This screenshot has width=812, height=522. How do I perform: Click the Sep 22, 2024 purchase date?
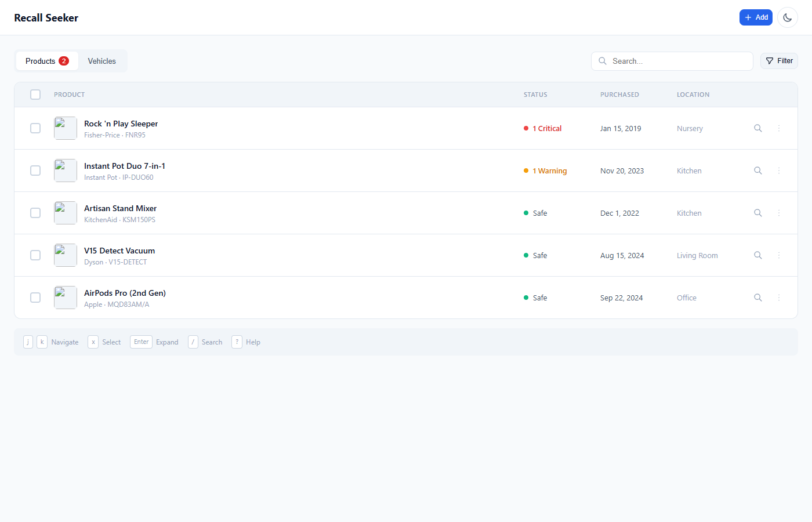[x=621, y=298]
